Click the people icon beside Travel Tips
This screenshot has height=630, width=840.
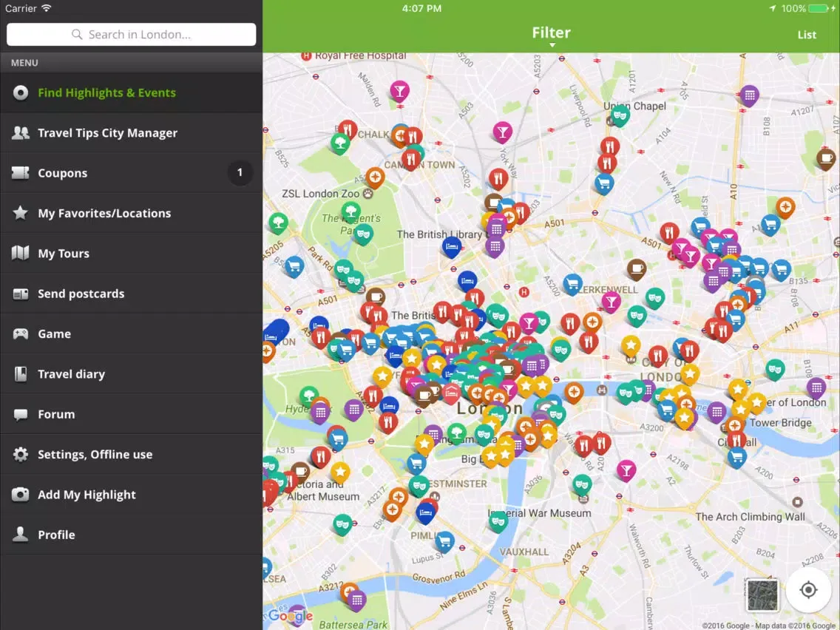(21, 133)
